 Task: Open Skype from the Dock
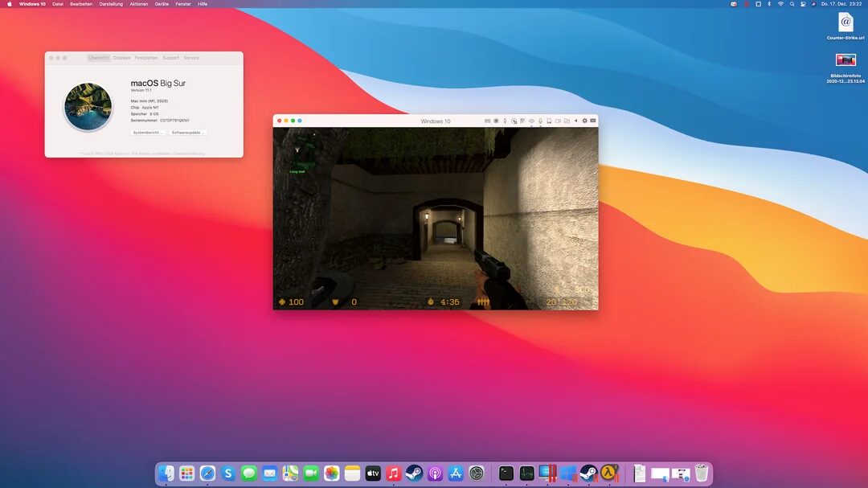228,474
